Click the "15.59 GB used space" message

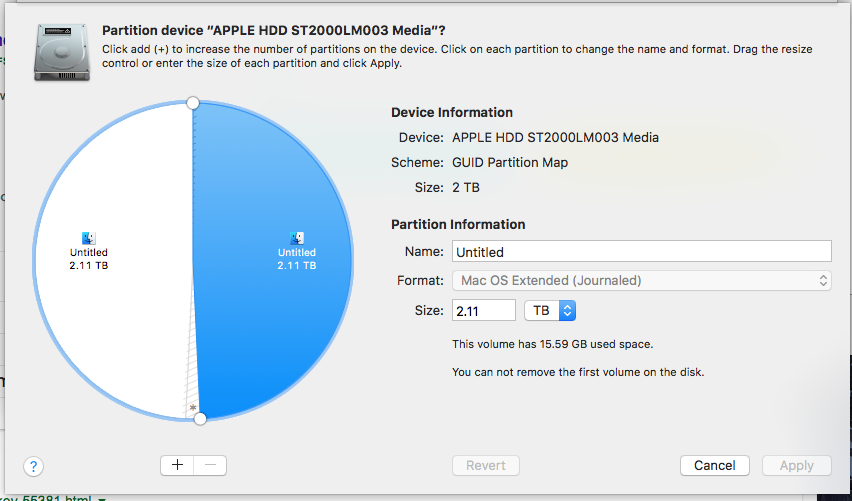click(x=552, y=344)
